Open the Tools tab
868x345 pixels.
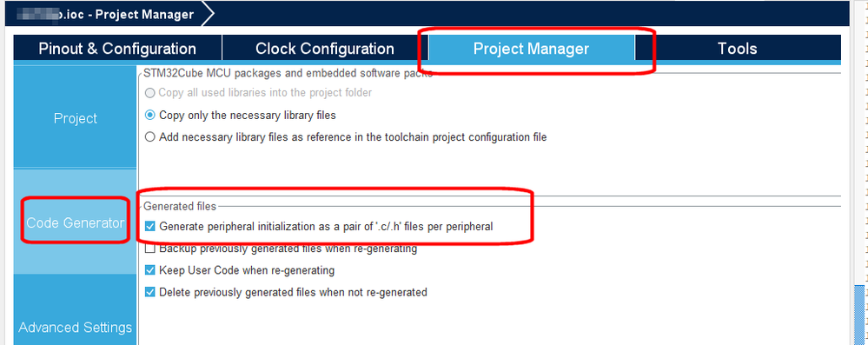click(738, 48)
